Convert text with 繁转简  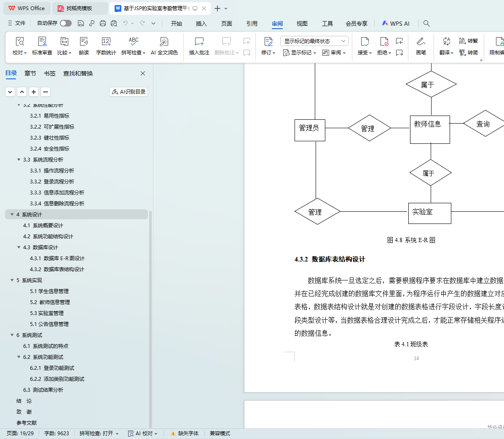click(468, 52)
